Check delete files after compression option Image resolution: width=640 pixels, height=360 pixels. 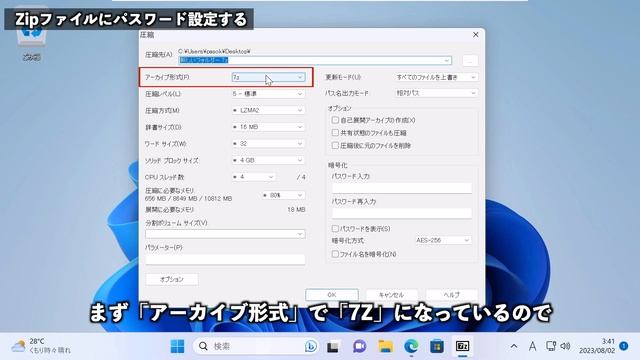tap(335, 145)
